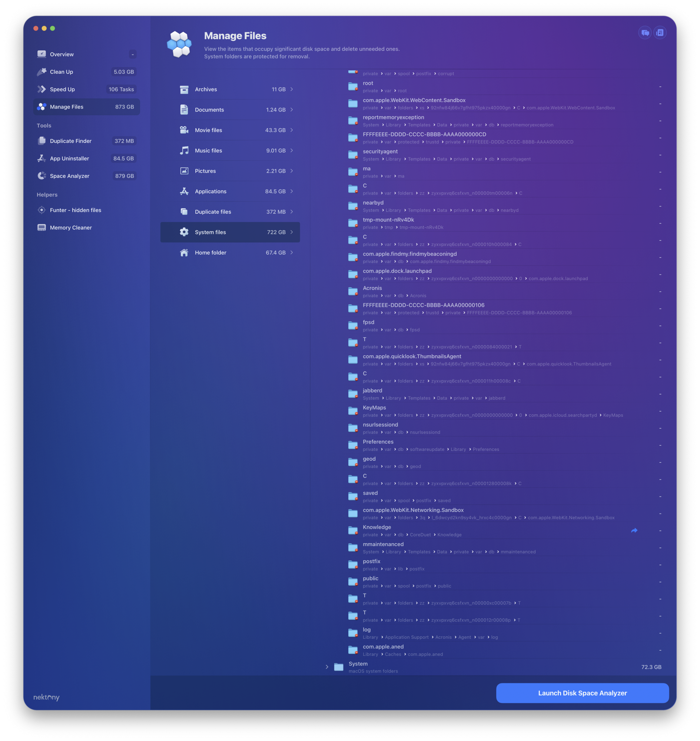Open Documents category chevron
Screen dimensions: 700x741
[292, 110]
